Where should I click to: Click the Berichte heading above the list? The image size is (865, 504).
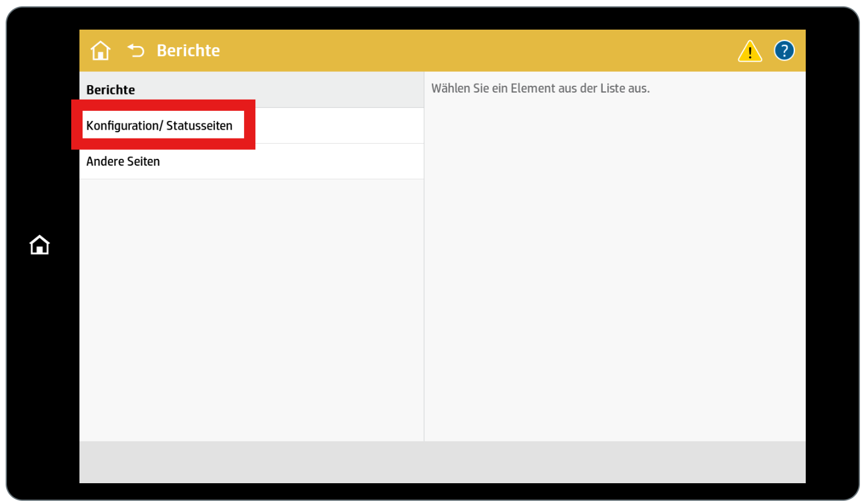click(110, 89)
